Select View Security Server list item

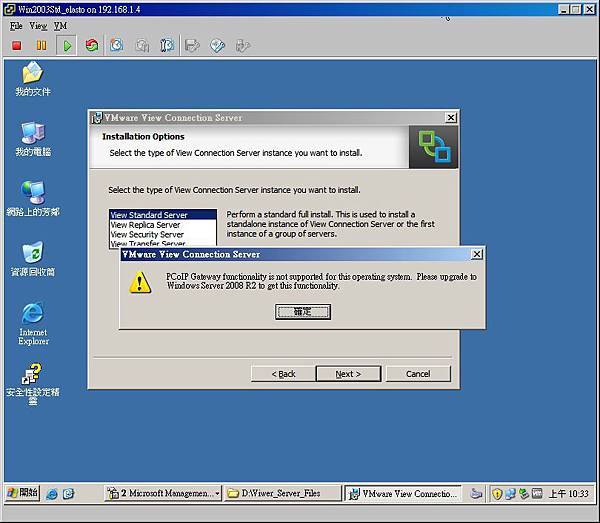point(163,234)
